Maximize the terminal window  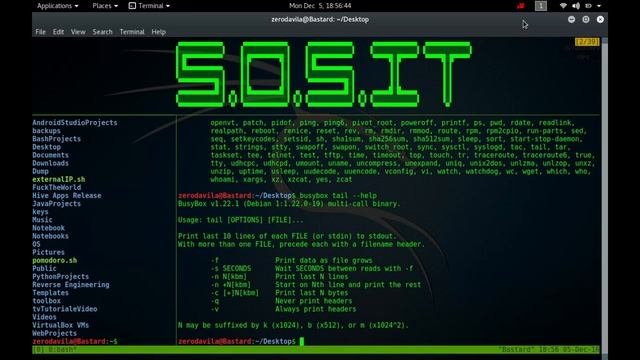(x=586, y=19)
